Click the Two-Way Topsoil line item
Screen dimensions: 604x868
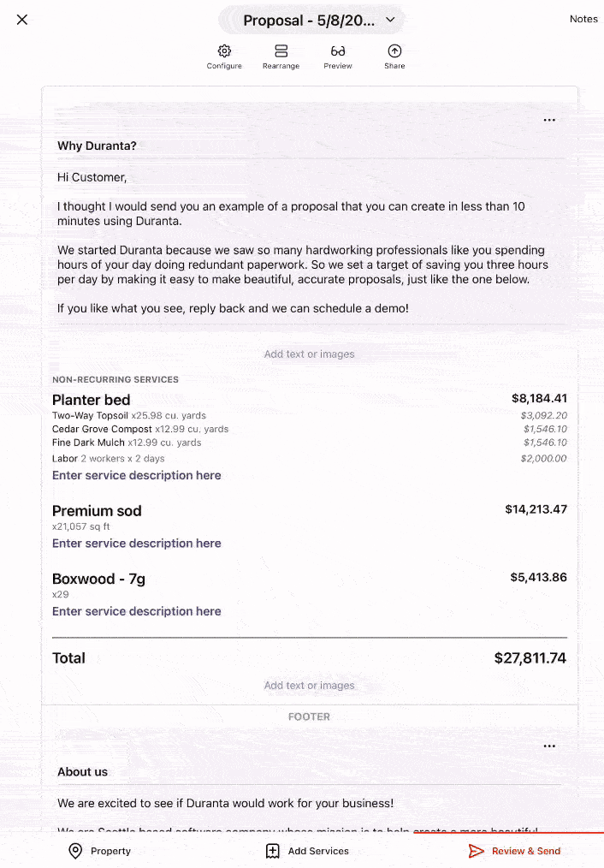tap(90, 416)
